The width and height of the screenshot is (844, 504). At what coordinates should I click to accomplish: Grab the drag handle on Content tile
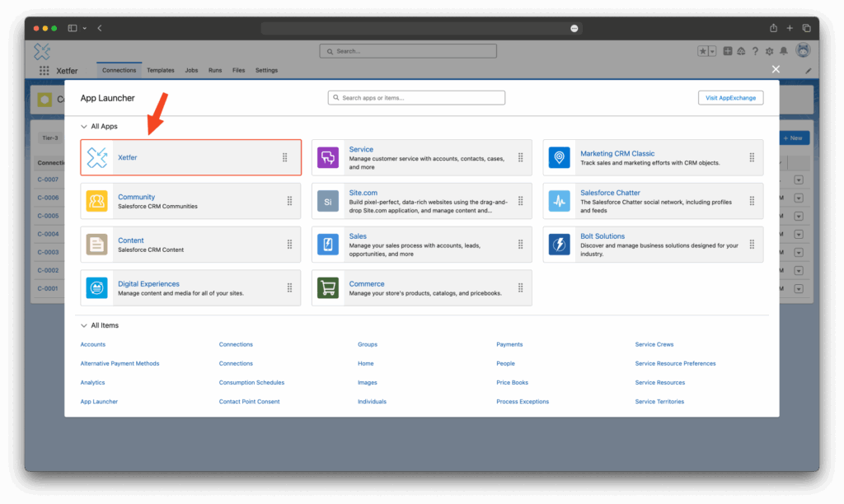(x=289, y=245)
